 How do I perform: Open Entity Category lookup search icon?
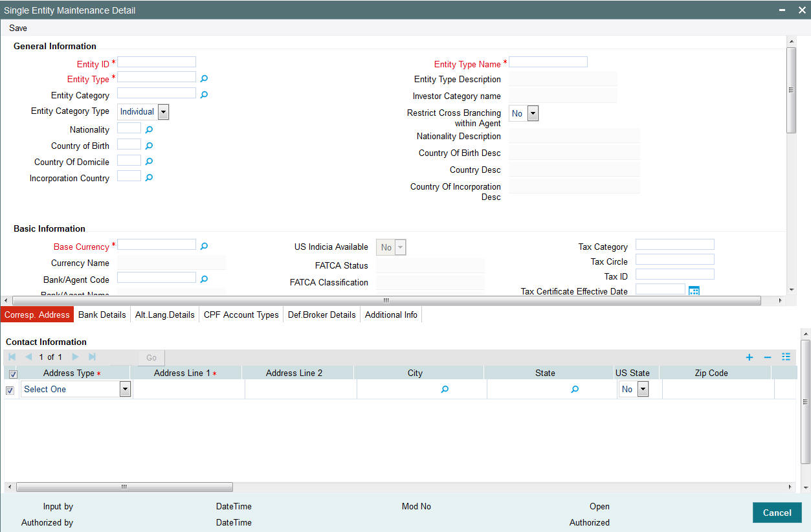coord(204,94)
